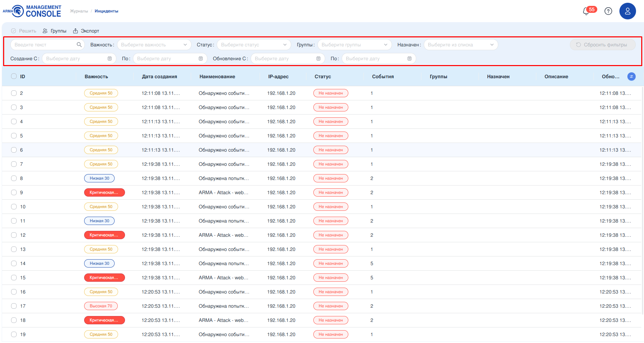
Task: Check the row with incident ID 17
Action: [x=14, y=306]
